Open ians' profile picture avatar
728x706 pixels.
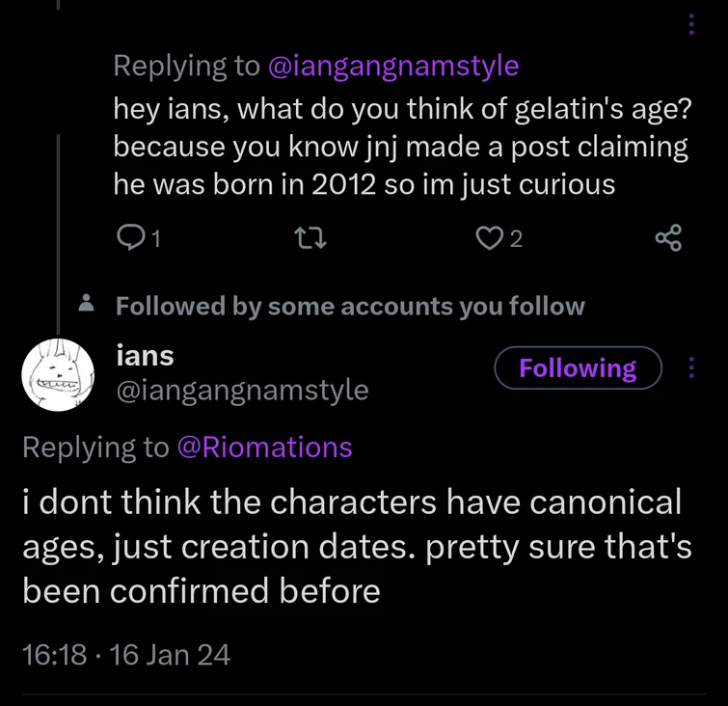click(58, 373)
